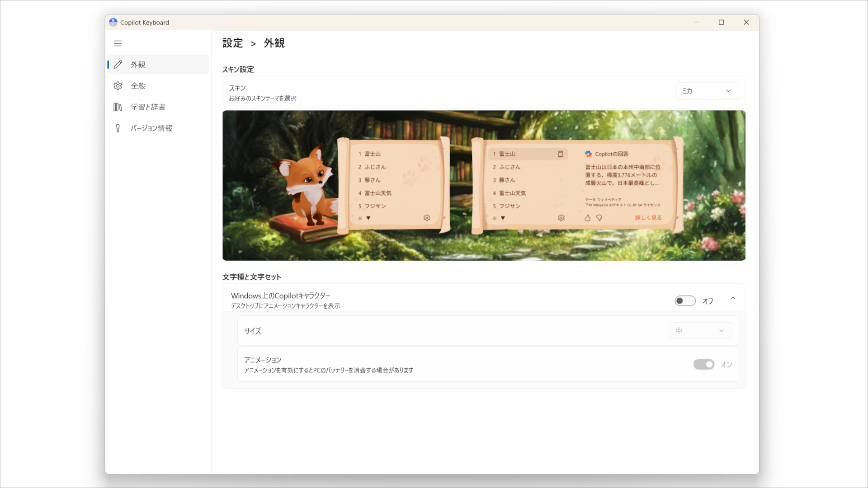This screenshot has height=488, width=868.
Task: Turn off the アニメーション switch
Action: [704, 364]
